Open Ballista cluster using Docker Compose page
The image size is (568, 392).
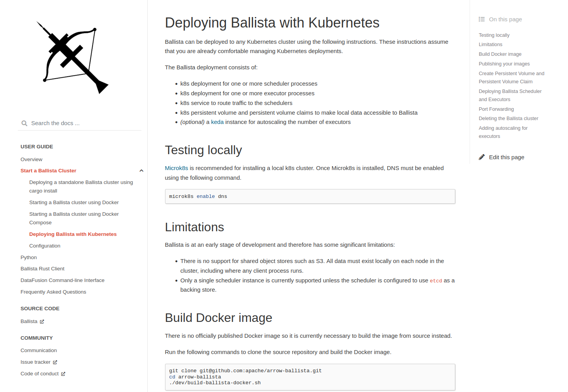point(74,218)
